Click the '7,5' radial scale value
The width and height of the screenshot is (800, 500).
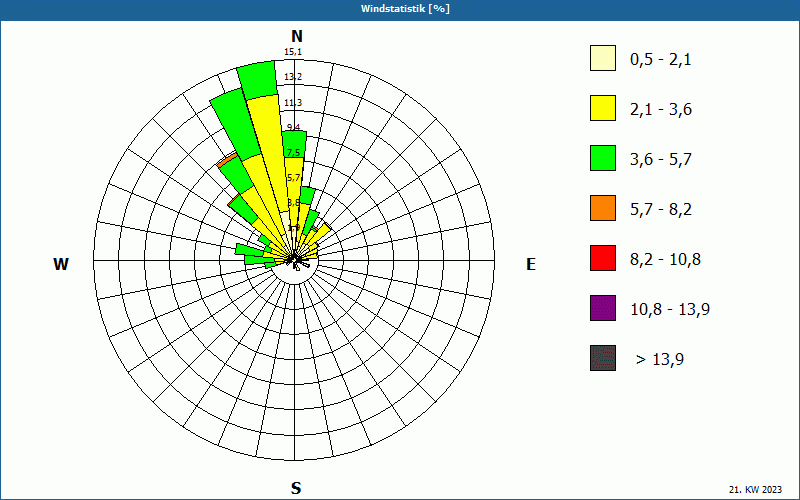tap(293, 153)
